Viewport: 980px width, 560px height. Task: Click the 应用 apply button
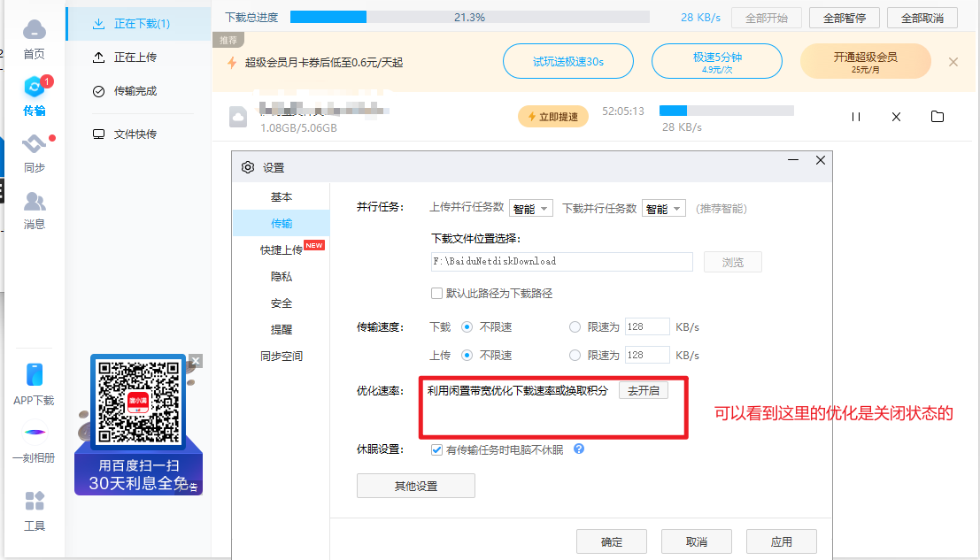coord(781,542)
